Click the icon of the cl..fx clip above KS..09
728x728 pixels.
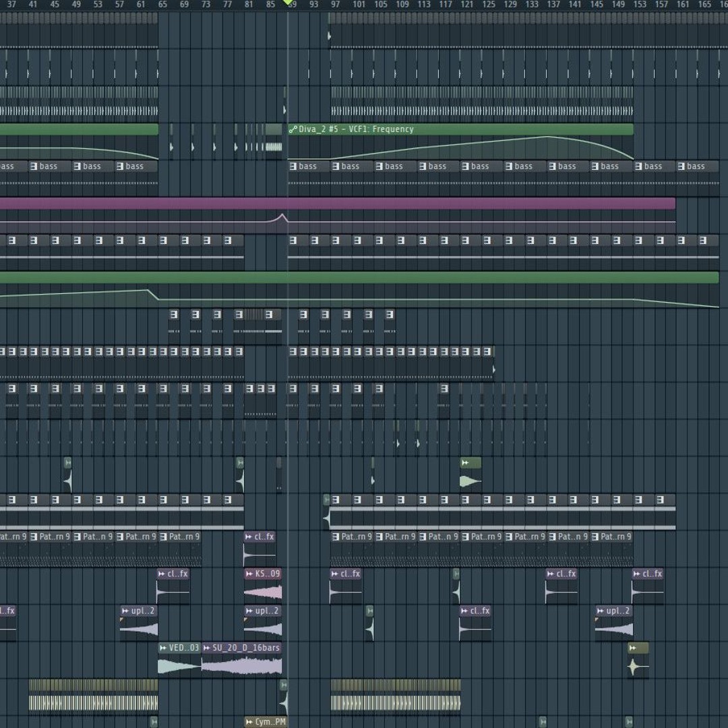[249, 537]
